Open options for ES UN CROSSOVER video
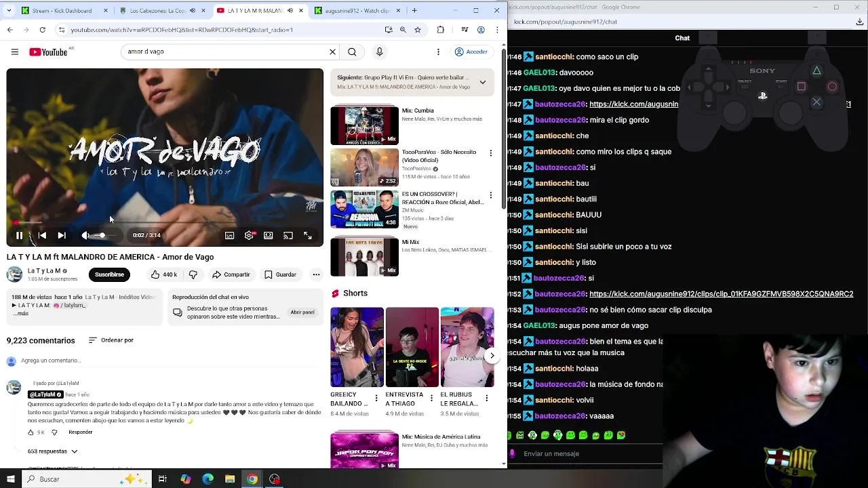This screenshot has height=488, width=868. (490, 195)
